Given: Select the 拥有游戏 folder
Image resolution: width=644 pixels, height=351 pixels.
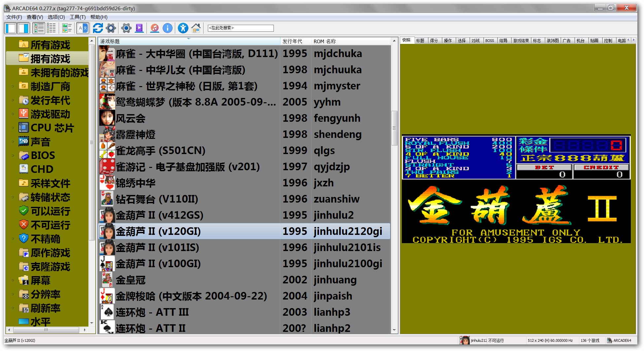Looking at the screenshot, I should tap(50, 59).
